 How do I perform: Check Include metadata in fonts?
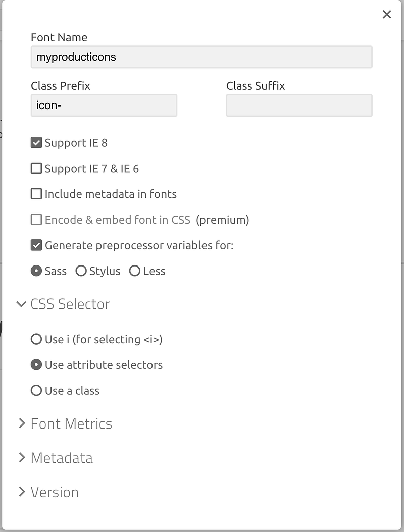point(36,194)
